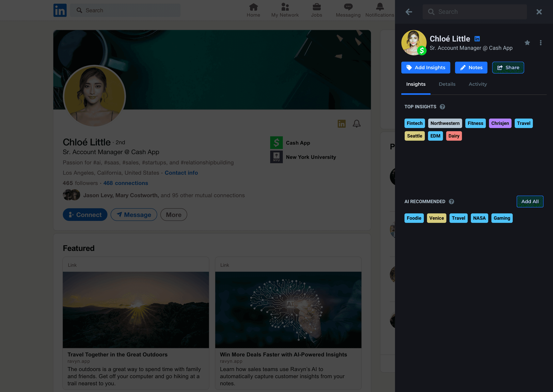This screenshot has width=553, height=392.
Task: Open the Home icon on LinkedIn navbar
Action: click(253, 7)
